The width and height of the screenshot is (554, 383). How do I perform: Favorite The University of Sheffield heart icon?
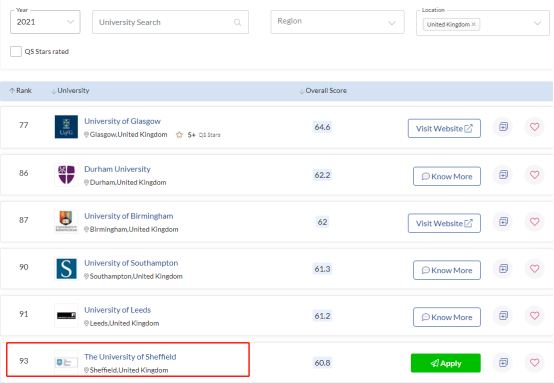coord(535,363)
